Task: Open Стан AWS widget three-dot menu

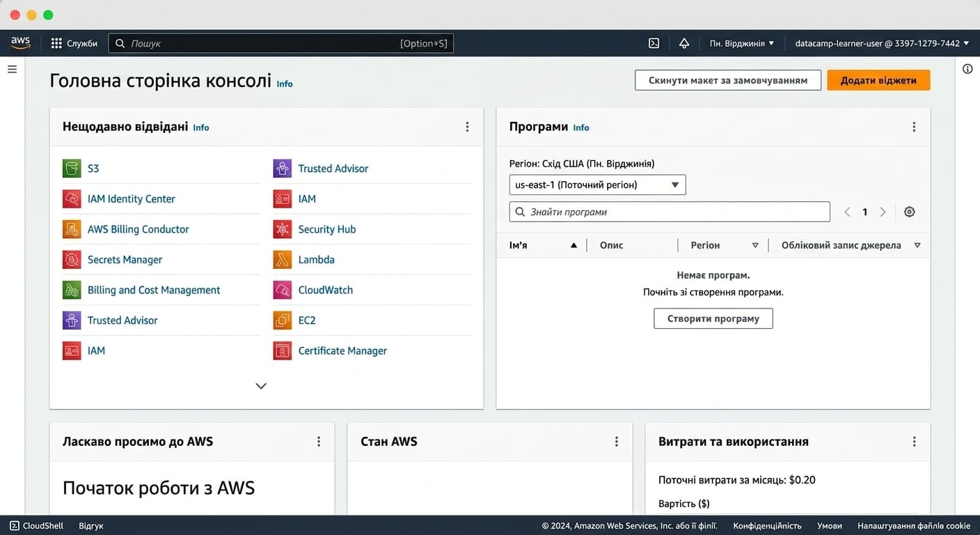Action: pyautogui.click(x=617, y=442)
